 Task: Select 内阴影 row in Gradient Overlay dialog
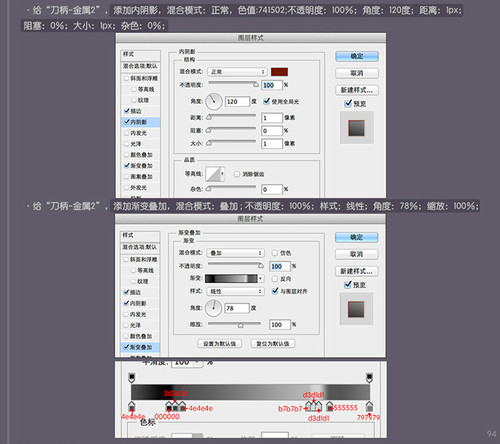pos(140,303)
